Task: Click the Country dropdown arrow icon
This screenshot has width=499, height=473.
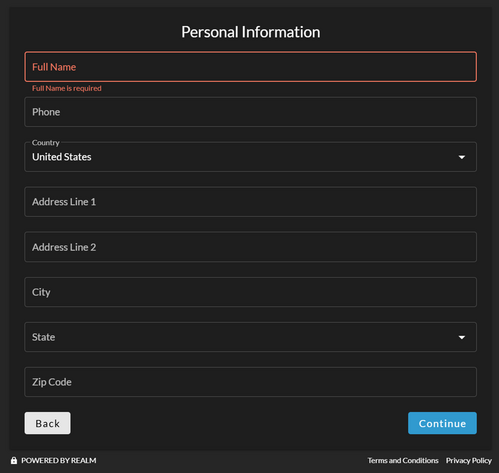Action: click(462, 157)
